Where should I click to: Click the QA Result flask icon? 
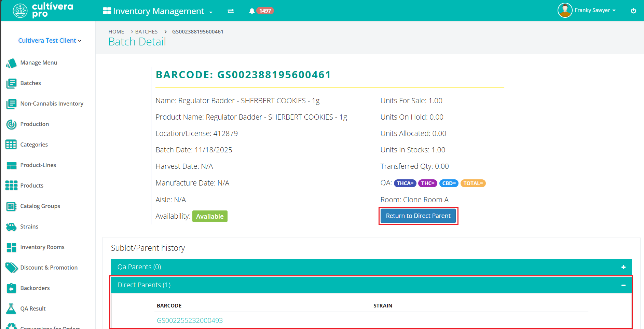coord(11,309)
